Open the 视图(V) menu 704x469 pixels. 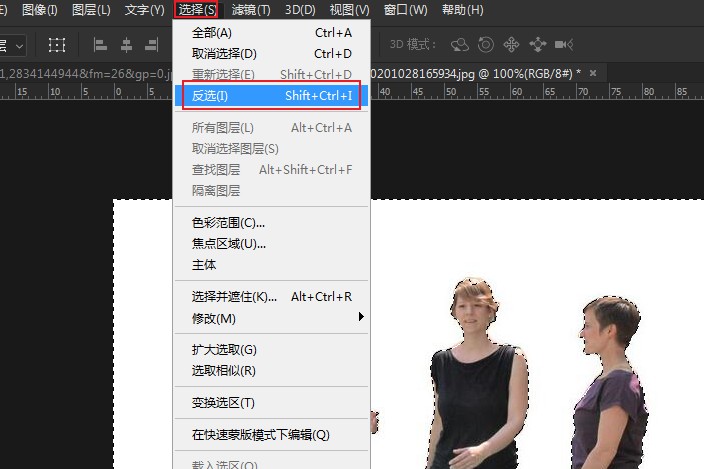coord(349,9)
